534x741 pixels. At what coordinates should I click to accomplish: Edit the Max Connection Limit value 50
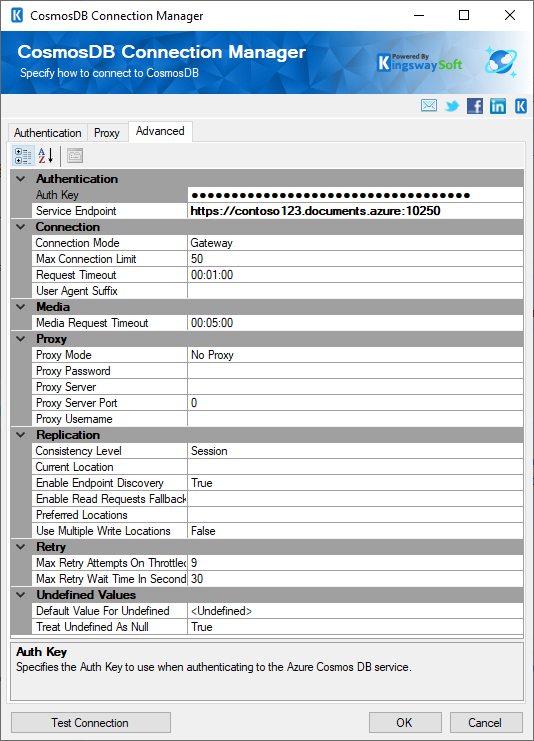[x=355, y=259]
